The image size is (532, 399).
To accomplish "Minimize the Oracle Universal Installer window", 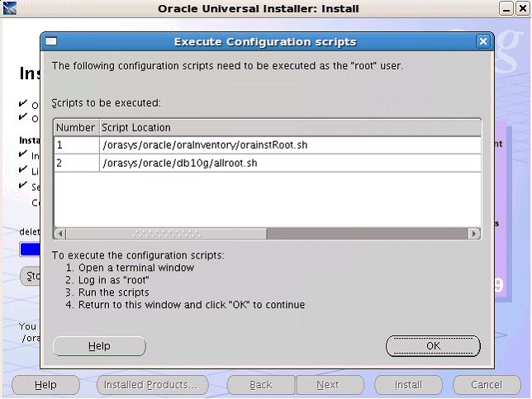I will (x=506, y=8).
